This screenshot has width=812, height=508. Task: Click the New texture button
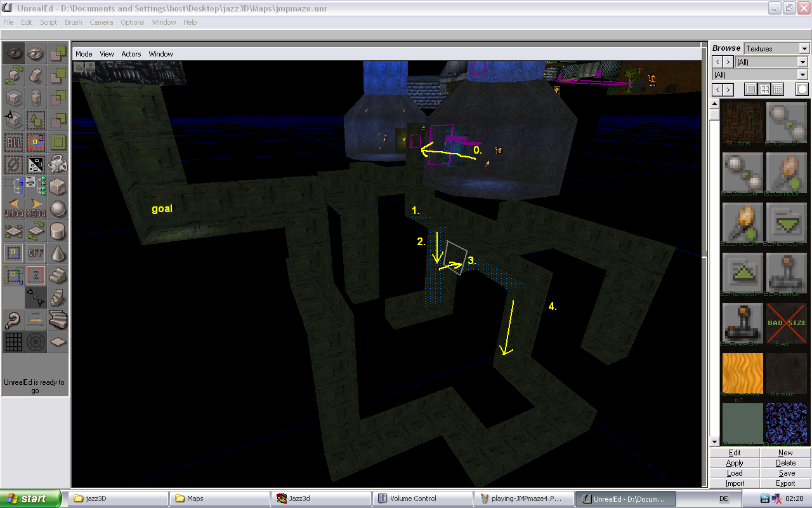click(785, 453)
